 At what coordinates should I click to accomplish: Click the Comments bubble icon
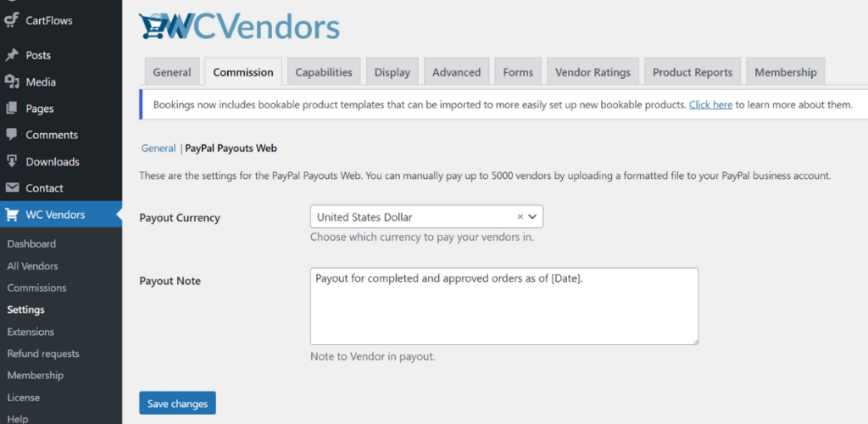(12, 135)
